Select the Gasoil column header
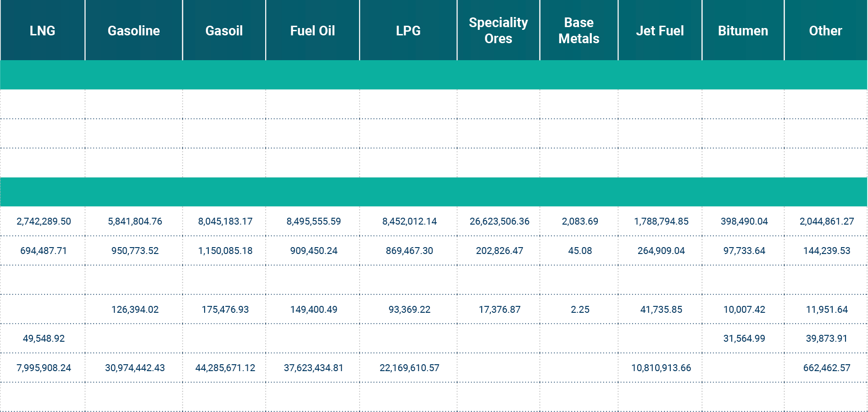Screen dimensions: 868x412 coord(224,31)
